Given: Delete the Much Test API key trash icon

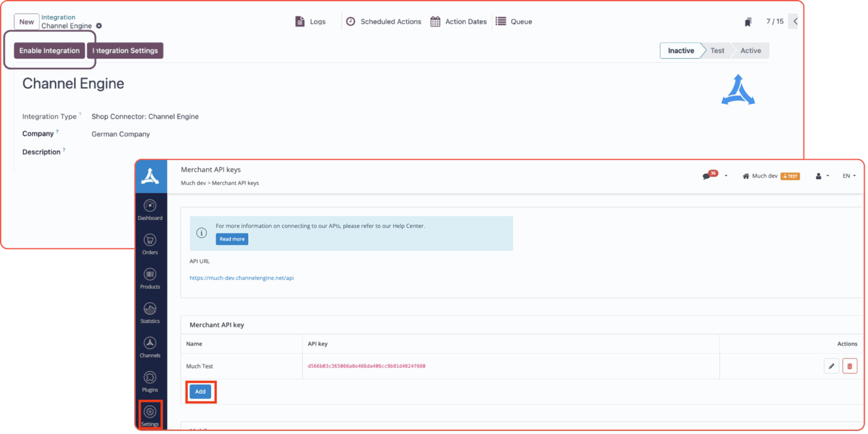Looking at the screenshot, I should tap(850, 366).
